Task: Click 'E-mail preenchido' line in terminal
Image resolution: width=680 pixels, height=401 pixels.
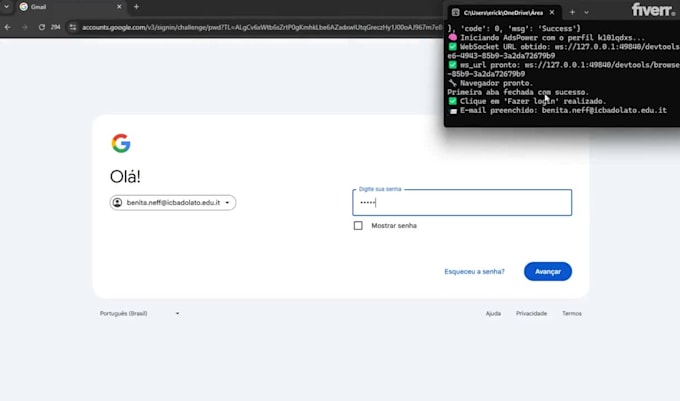Action: tap(557, 111)
